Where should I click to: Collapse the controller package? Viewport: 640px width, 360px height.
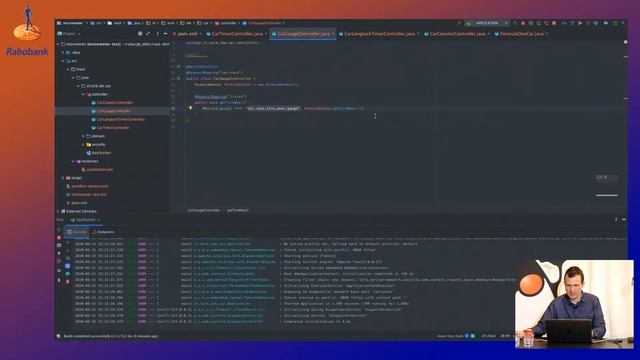(83, 94)
